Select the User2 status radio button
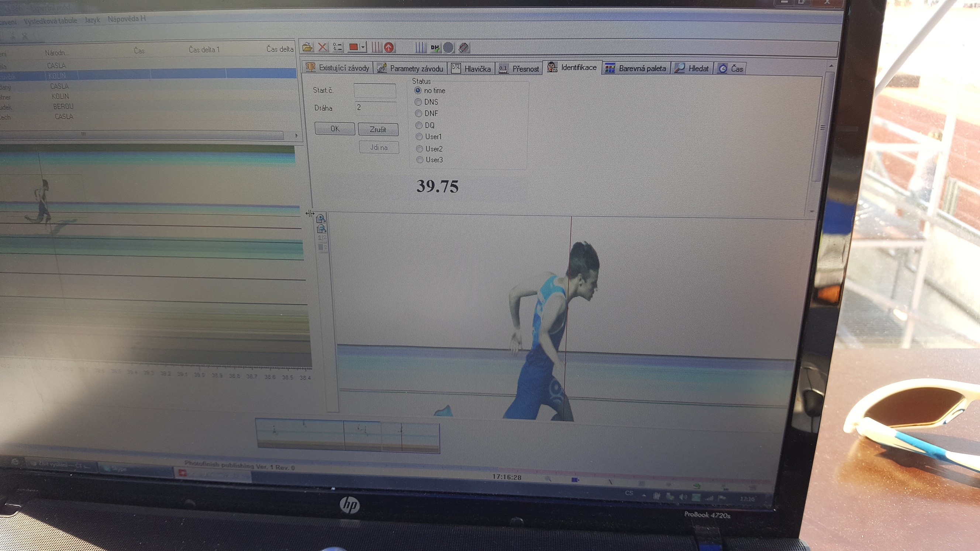The image size is (980, 551). pos(420,149)
